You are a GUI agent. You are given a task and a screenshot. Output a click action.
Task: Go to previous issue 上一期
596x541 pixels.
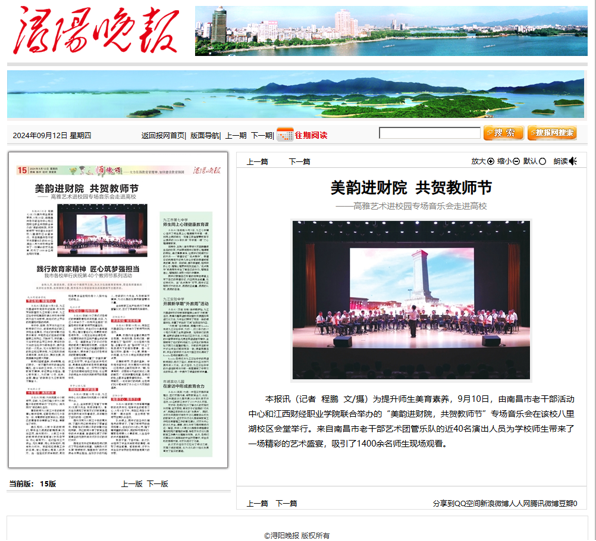pos(236,136)
